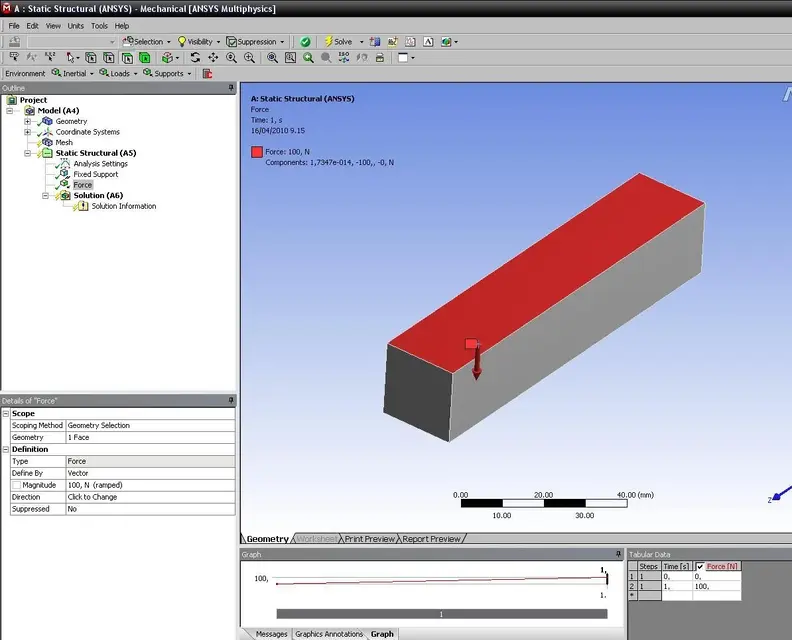Open the Selection dropdown
The height and width of the screenshot is (640, 792).
147,42
